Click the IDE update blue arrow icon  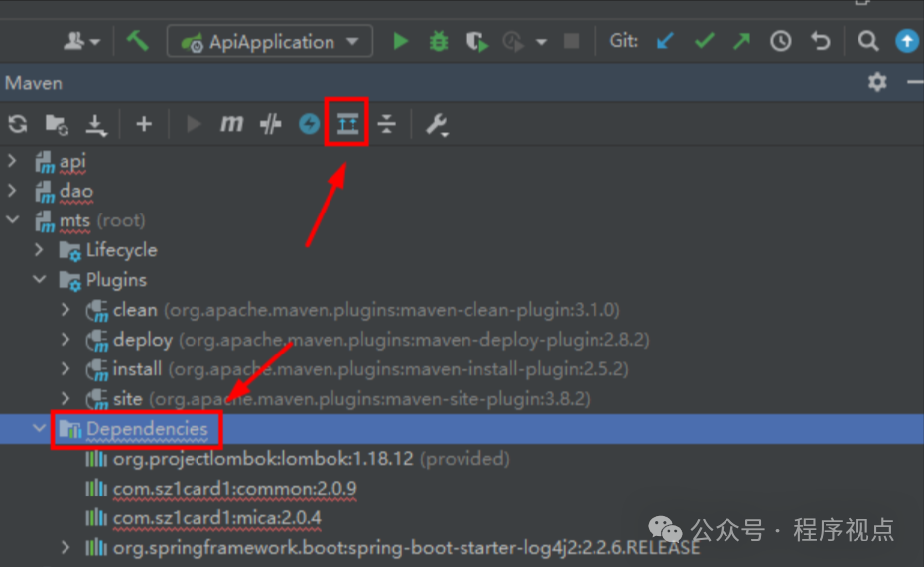(x=907, y=42)
